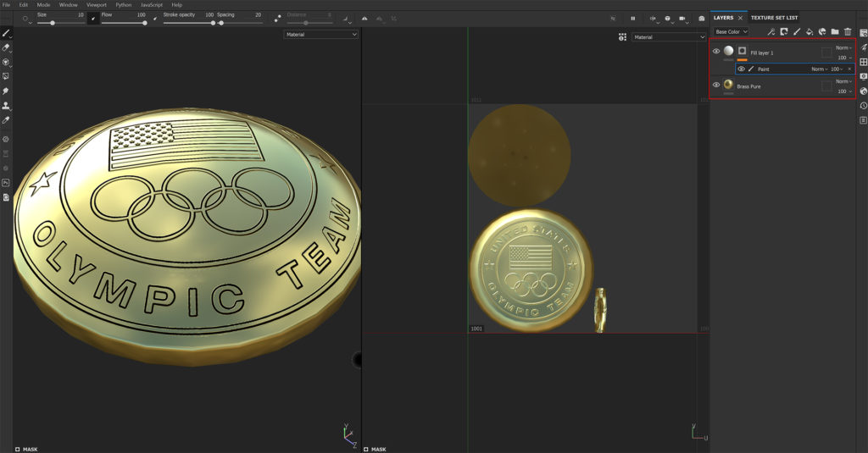Click the render screenshot camera icon
The image size is (868, 453).
[x=701, y=19]
